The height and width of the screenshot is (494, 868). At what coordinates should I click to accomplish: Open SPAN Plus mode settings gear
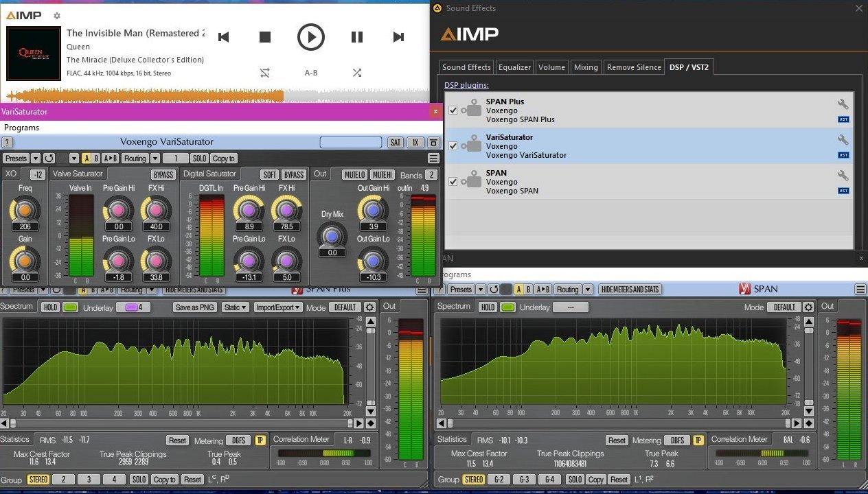click(x=369, y=307)
